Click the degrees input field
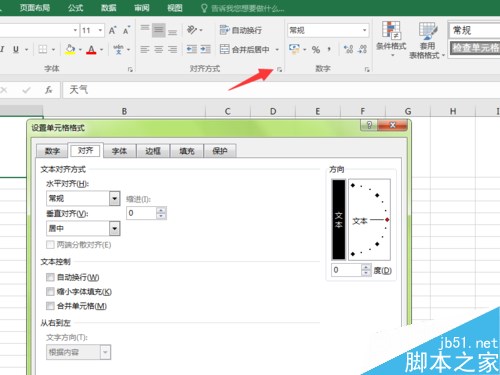The width and height of the screenshot is (500, 375). [346, 270]
